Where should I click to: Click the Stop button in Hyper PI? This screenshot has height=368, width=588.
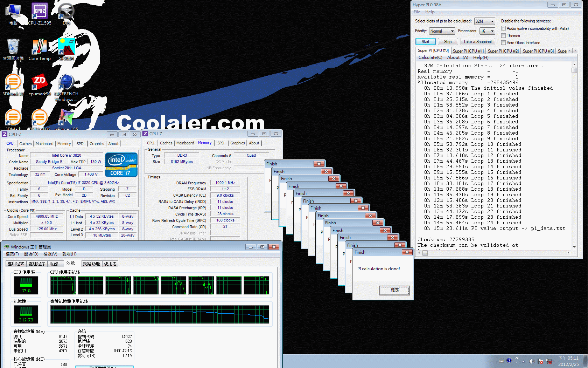448,42
